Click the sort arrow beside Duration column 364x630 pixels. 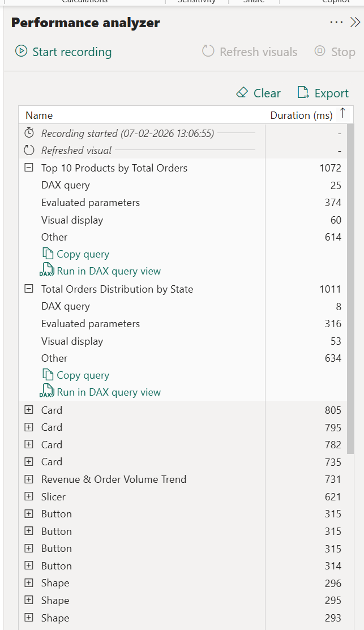342,113
